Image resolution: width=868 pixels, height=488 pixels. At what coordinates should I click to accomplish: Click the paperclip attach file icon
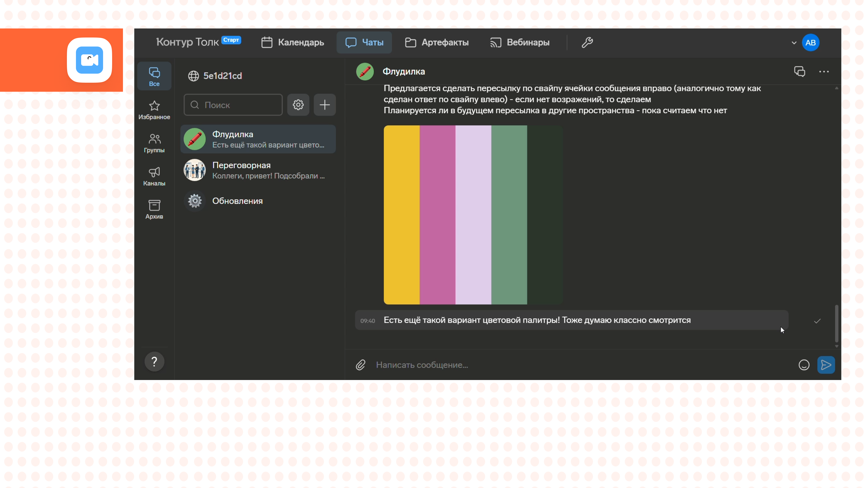360,365
